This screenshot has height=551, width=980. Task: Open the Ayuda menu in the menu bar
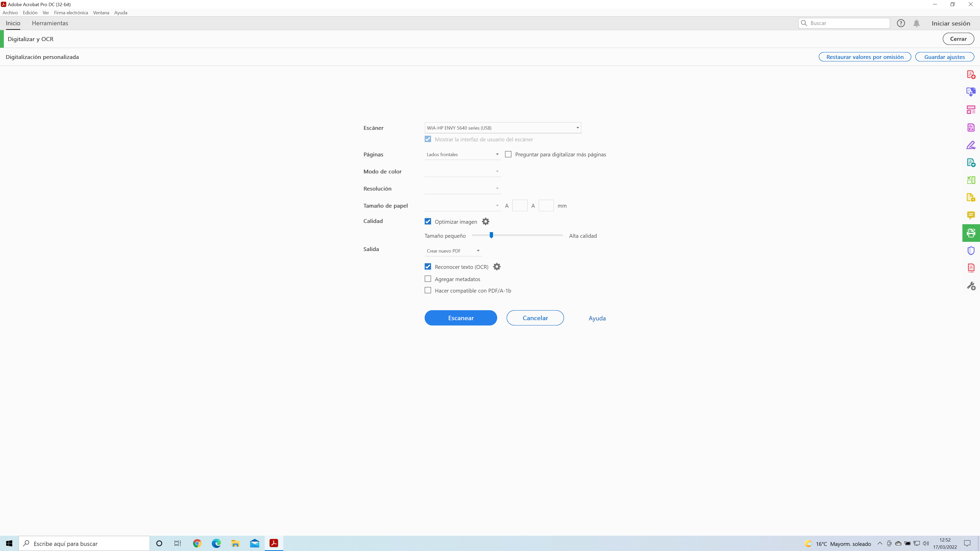click(121, 12)
